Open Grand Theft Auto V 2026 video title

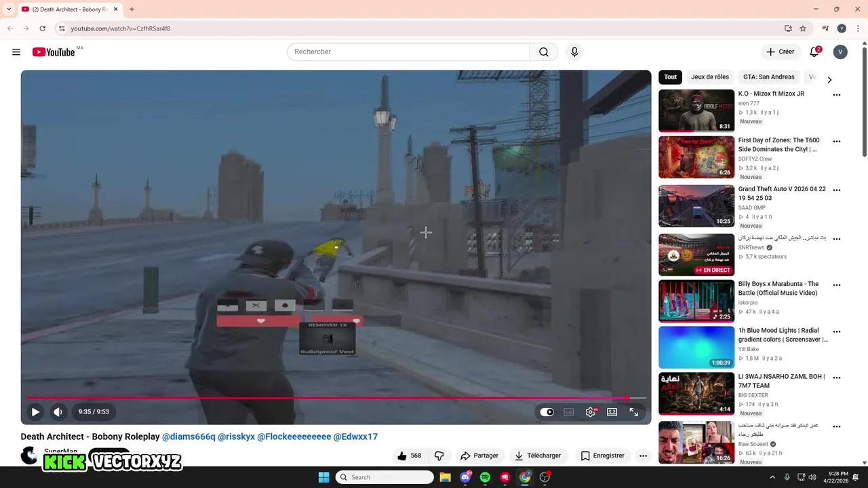click(782, 194)
